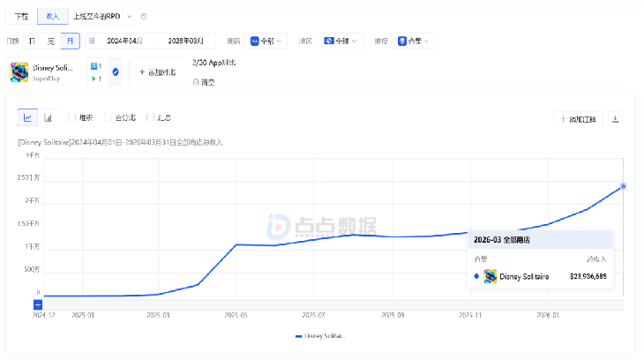
Task: Click the start date field 2024年04月
Action: (124, 41)
